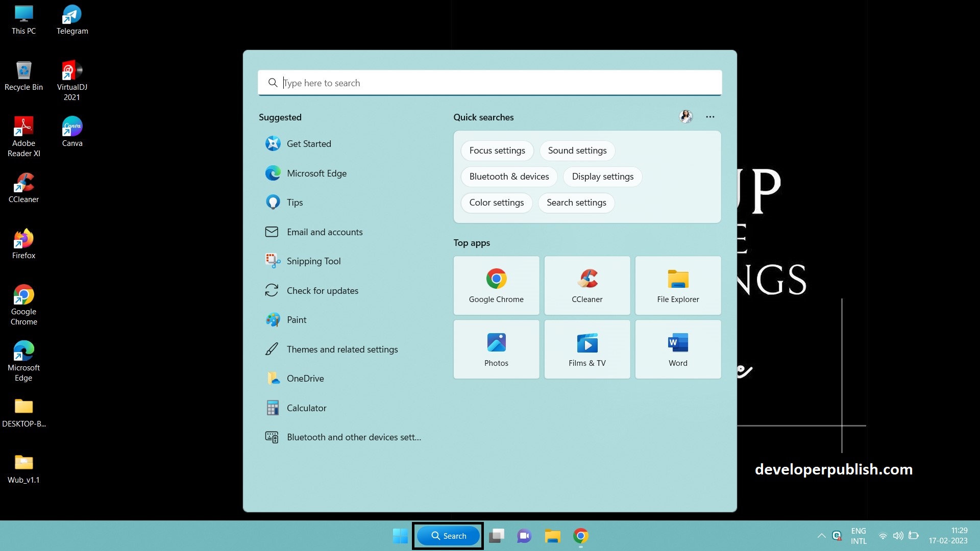The height and width of the screenshot is (551, 980).
Task: Click the user profile picture
Action: (685, 116)
